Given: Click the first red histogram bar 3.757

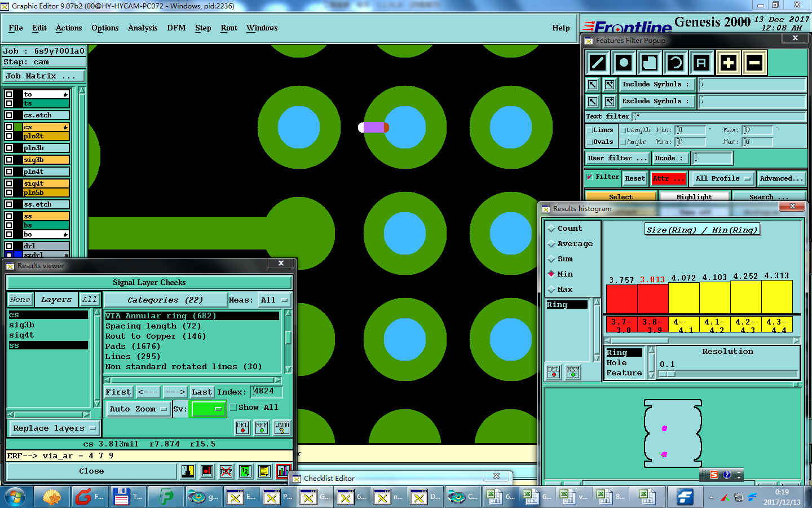Looking at the screenshot, I should (x=621, y=299).
